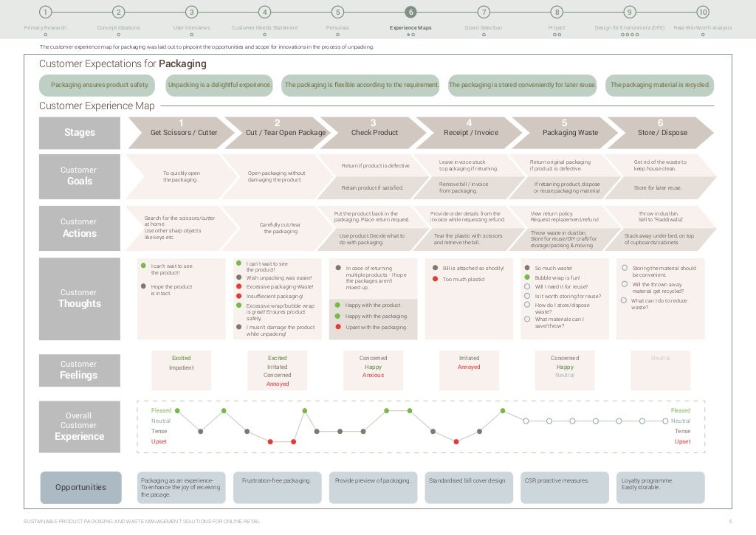Click the 'Customer Expectations for Packaging' heading
This screenshot has height=535, width=756.
pyautogui.click(x=123, y=63)
